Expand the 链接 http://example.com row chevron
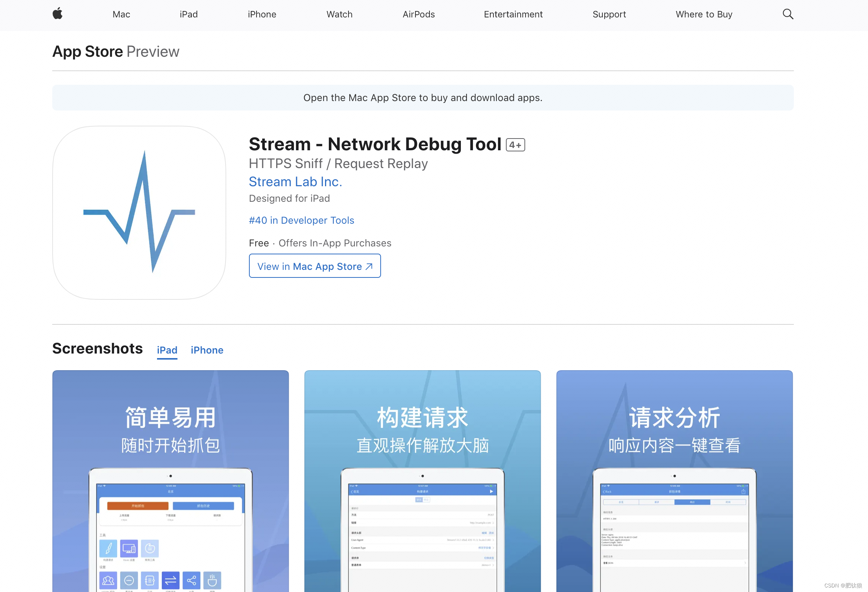The width and height of the screenshot is (868, 592). tap(494, 523)
